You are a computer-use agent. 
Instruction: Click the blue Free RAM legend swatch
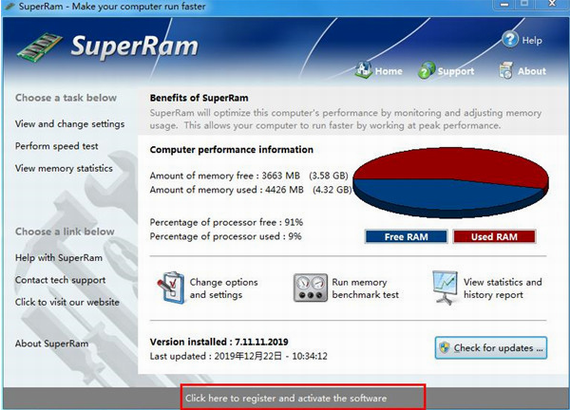click(x=406, y=237)
